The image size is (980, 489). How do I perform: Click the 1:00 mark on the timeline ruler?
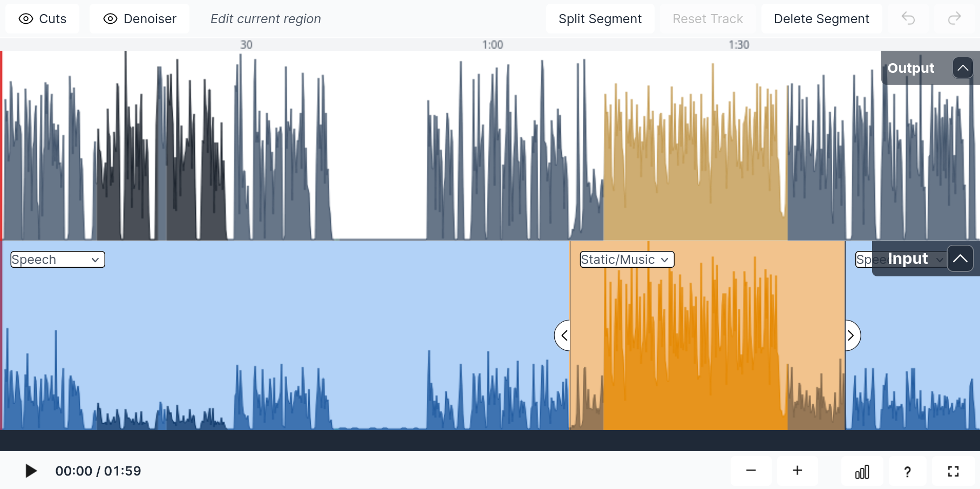492,45
